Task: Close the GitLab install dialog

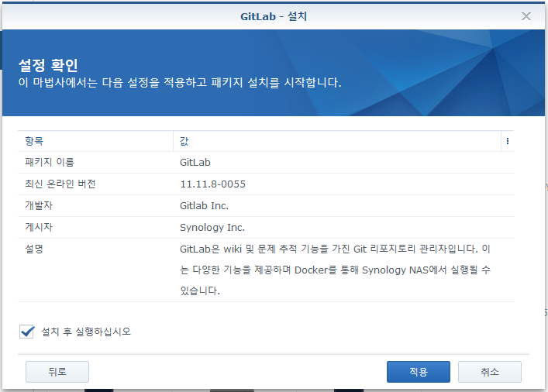Action: [526, 16]
